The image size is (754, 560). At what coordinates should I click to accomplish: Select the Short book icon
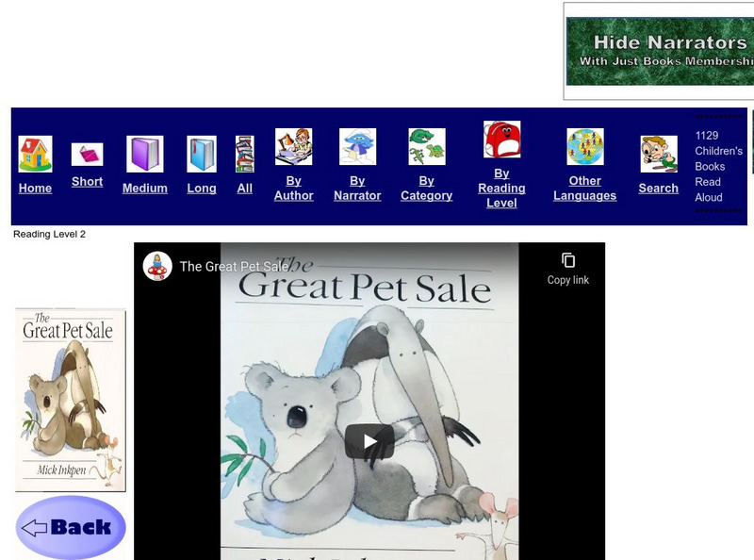tap(87, 155)
